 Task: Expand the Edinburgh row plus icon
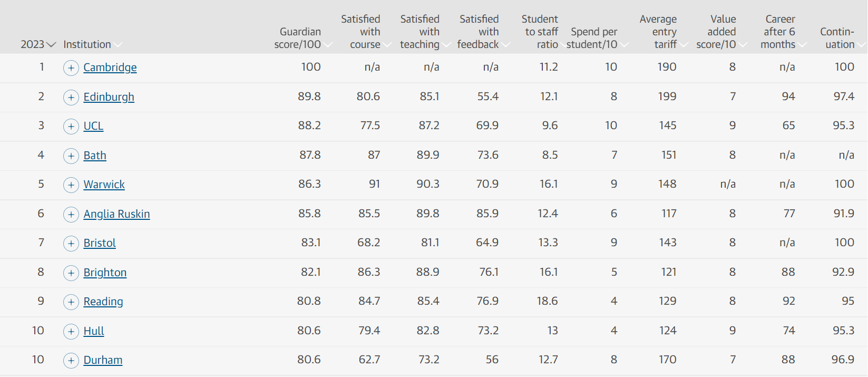click(x=71, y=98)
